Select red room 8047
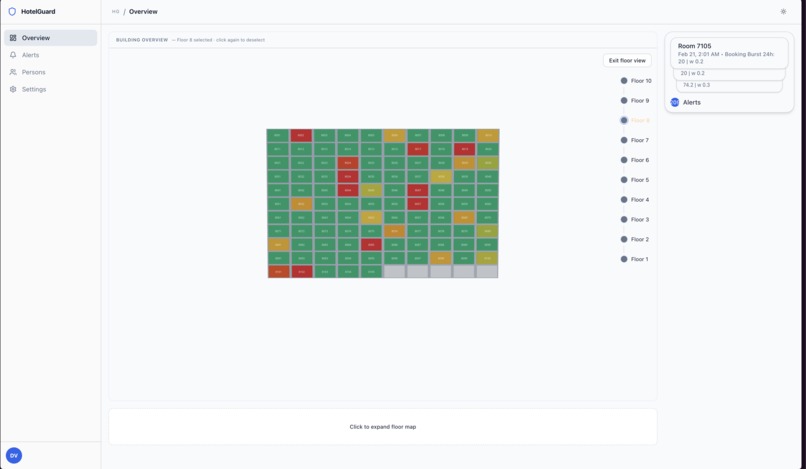The width and height of the screenshot is (806, 469). point(418,190)
